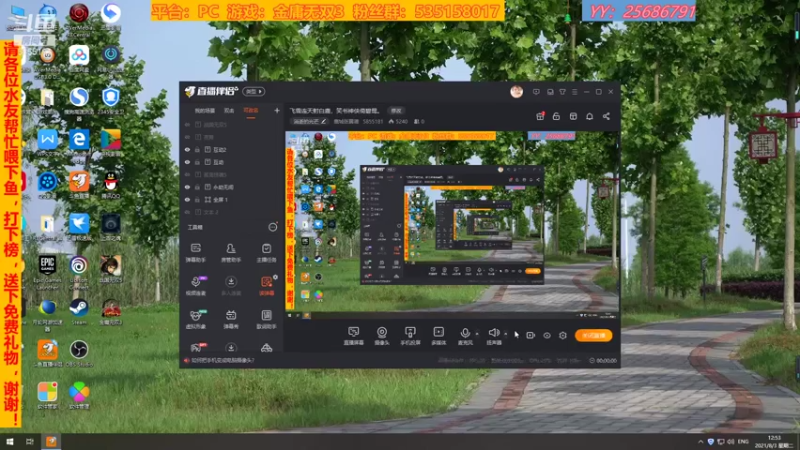Screen dimensions: 800x450
Task: Open the 视频连麦 tool
Action: [x=195, y=286]
